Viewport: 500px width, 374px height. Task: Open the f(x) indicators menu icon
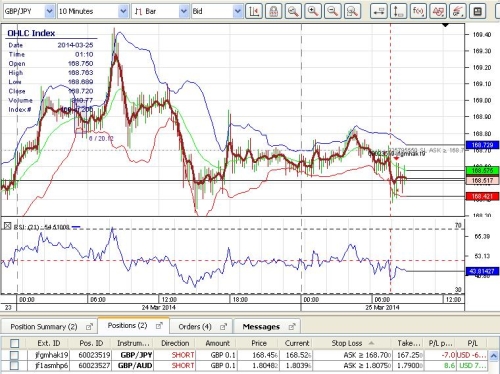click(418, 11)
